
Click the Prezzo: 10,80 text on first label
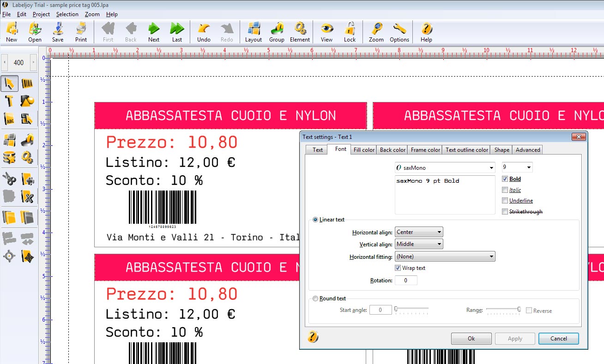pos(172,143)
